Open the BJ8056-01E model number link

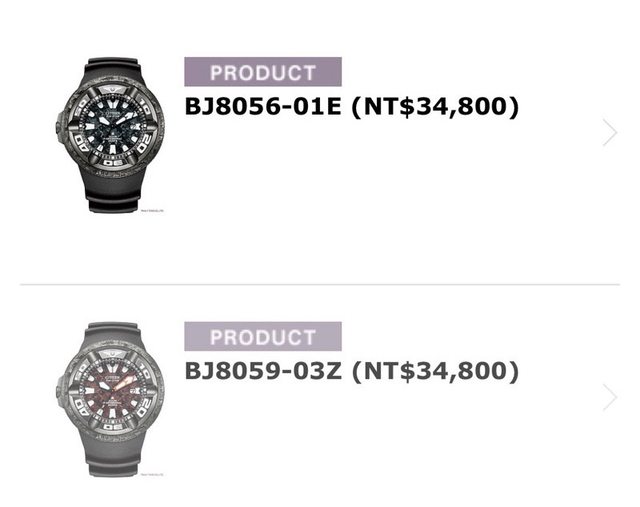coord(265,106)
